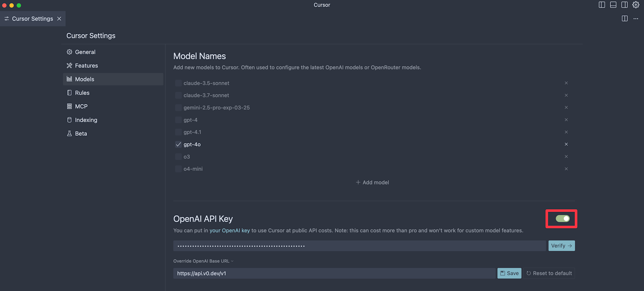Reset base URL to default
The image size is (644, 291).
tap(549, 273)
